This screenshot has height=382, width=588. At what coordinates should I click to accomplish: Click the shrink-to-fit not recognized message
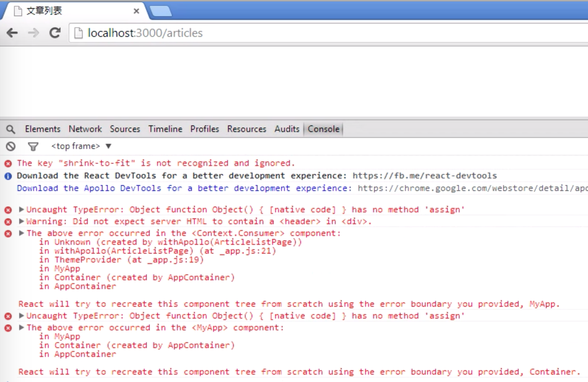(x=156, y=163)
